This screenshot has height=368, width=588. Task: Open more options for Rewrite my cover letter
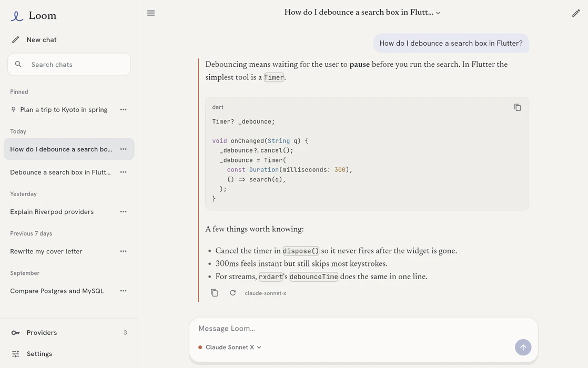coord(124,251)
